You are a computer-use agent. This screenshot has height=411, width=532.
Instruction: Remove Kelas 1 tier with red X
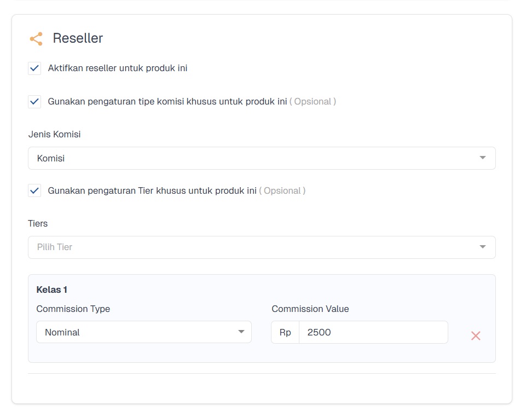coord(476,335)
